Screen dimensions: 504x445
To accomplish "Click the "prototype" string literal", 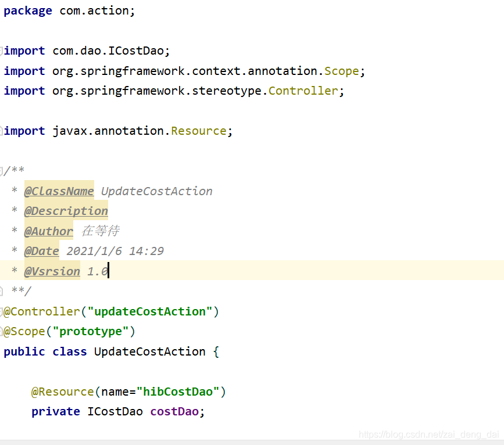I will (x=91, y=332).
